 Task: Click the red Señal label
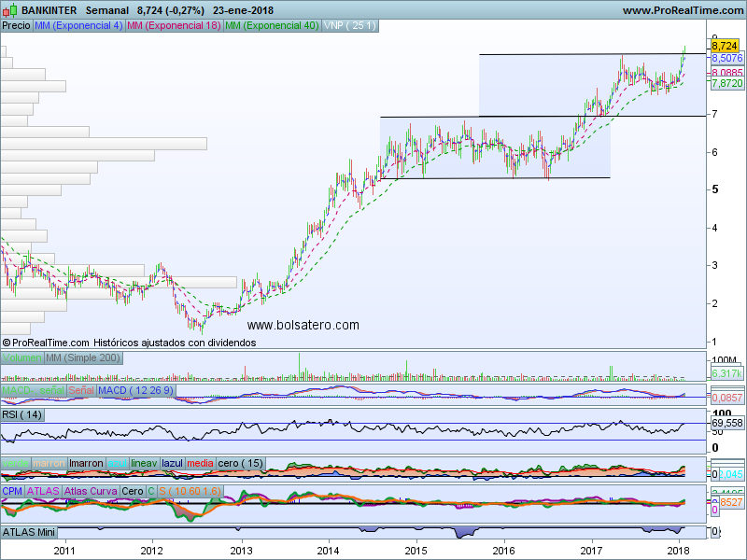80,389
